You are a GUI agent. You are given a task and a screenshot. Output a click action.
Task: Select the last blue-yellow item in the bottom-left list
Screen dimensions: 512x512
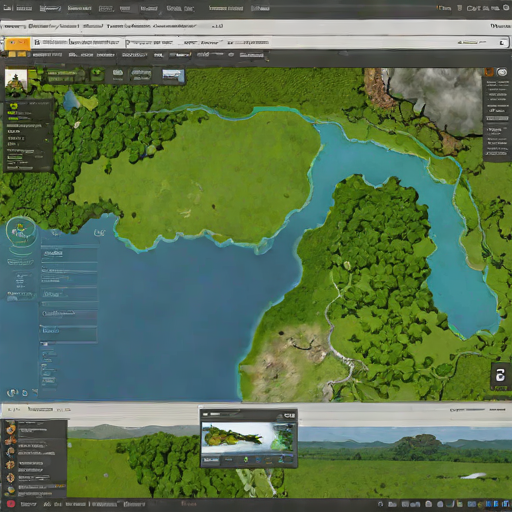pyautogui.click(x=11, y=490)
